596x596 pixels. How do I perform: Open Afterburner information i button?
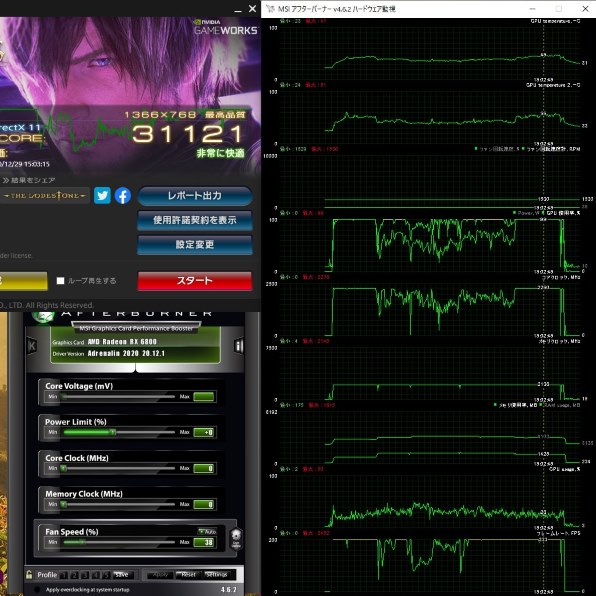click(x=239, y=346)
